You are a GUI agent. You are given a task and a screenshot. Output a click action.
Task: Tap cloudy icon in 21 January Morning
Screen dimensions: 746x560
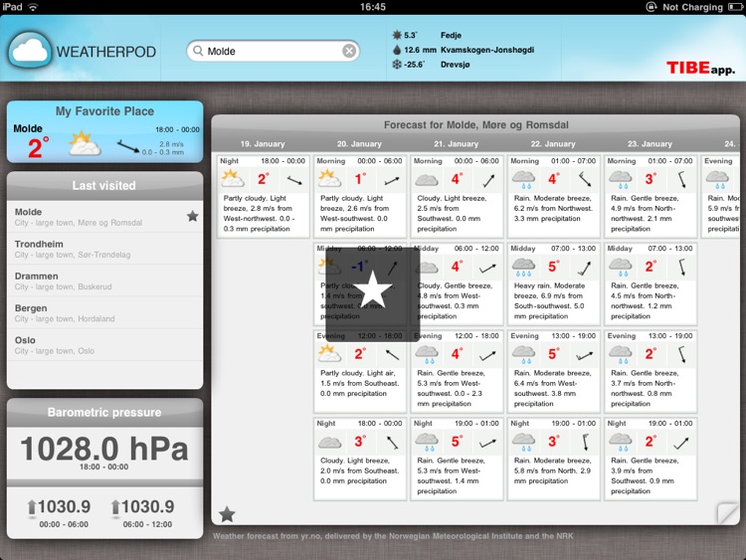(x=427, y=180)
